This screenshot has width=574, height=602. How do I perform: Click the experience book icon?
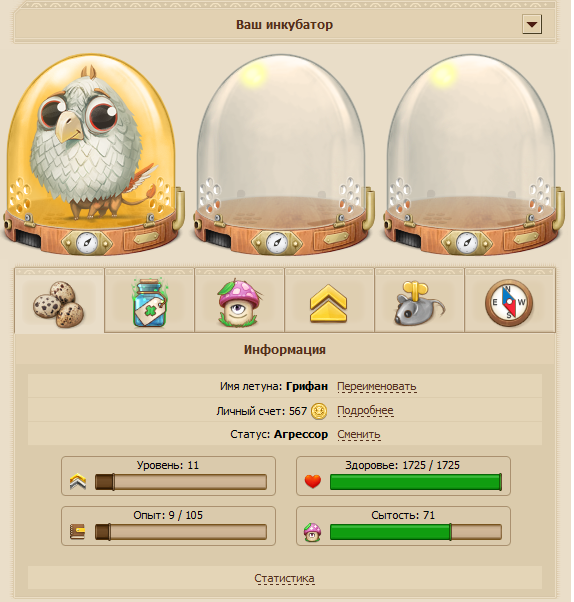[x=77, y=532]
